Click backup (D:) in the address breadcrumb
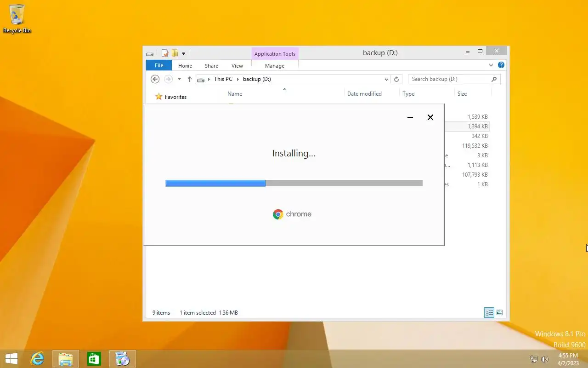 (x=257, y=79)
